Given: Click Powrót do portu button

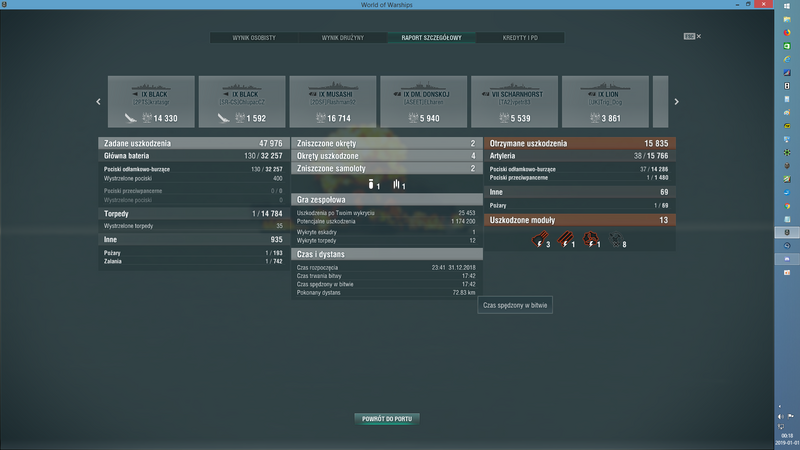Looking at the screenshot, I should (387, 419).
